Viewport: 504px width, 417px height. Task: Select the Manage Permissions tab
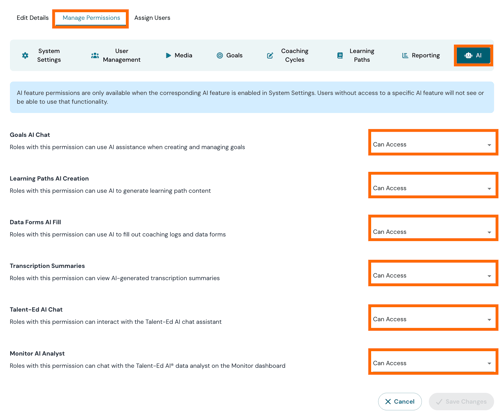91,18
